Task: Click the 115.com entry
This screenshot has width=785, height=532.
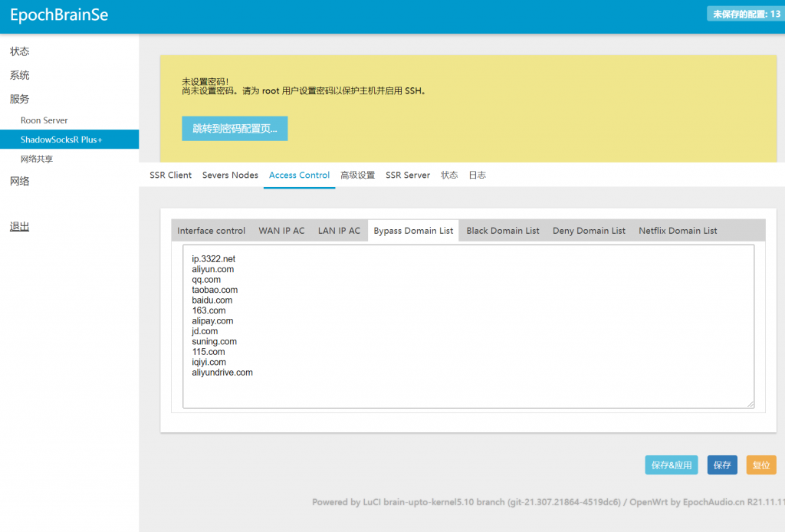Action: coord(209,352)
